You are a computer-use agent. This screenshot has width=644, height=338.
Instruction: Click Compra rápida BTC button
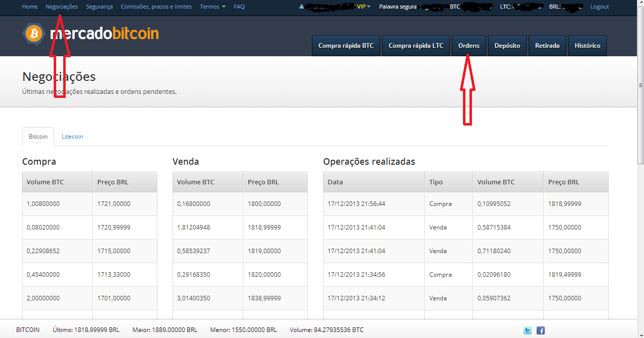tap(346, 46)
